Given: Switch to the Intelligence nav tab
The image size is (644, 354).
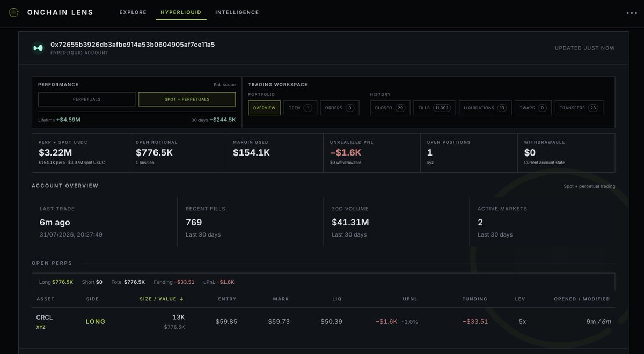Looking at the screenshot, I should (237, 12).
